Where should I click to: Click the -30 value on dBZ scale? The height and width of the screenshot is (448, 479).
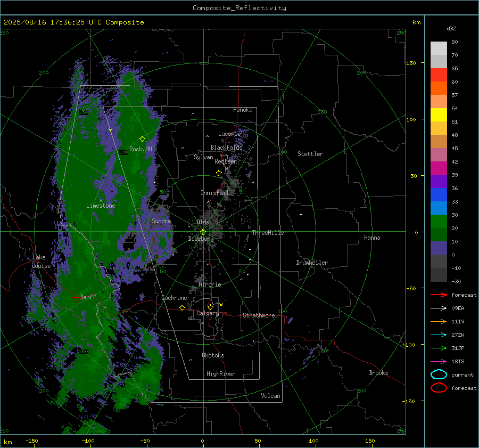[456, 281]
